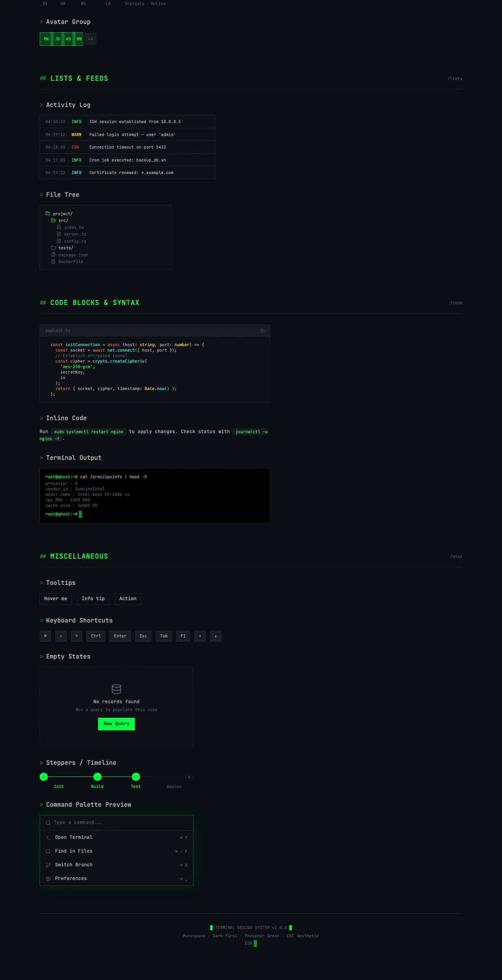
Task: Click the Option key shortcut keycap
Action: tap(76, 636)
